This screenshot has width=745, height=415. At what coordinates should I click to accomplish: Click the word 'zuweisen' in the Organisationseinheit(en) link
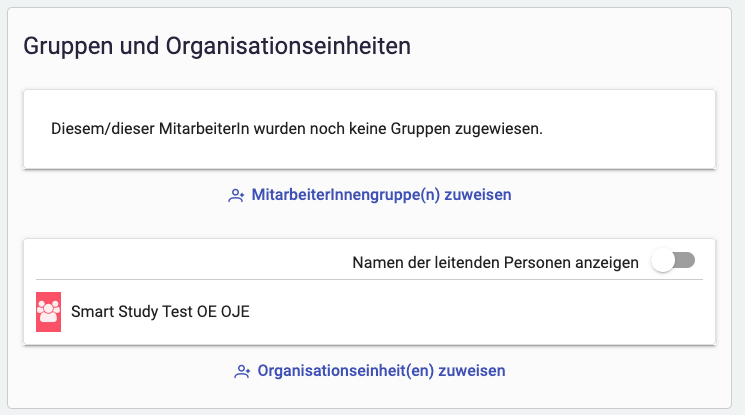[474, 370]
